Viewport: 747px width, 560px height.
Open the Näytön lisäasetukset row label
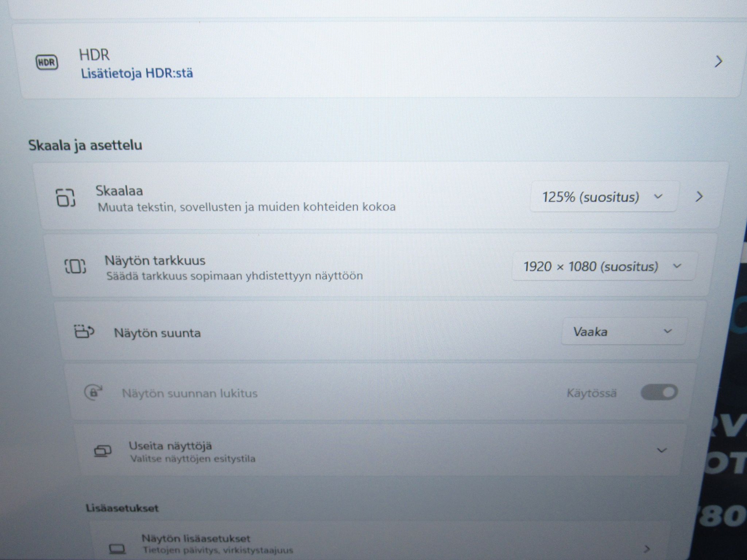click(196, 538)
